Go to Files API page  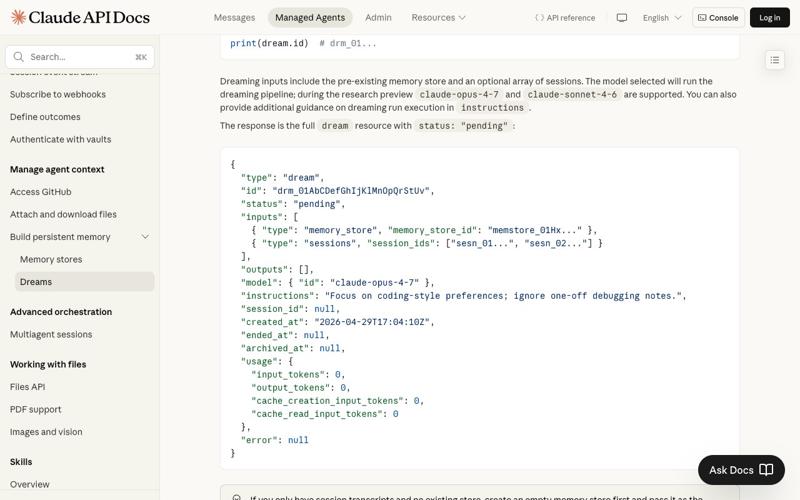coord(27,387)
